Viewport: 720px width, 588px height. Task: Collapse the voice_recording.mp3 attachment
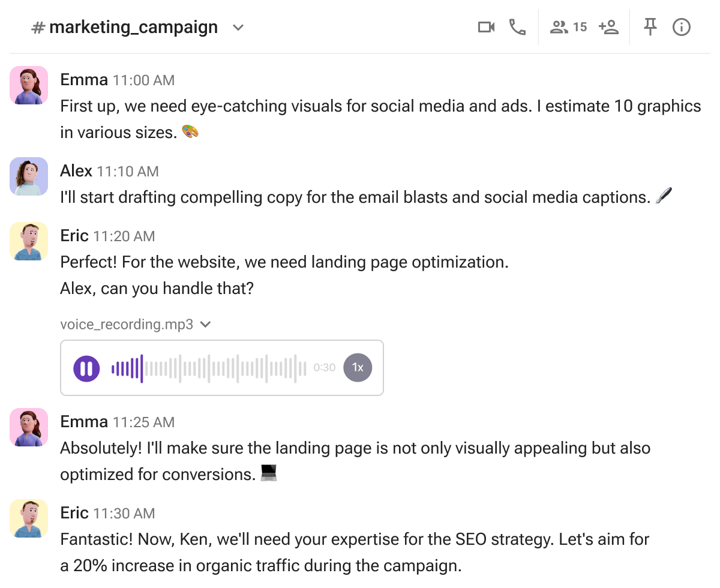[206, 325]
